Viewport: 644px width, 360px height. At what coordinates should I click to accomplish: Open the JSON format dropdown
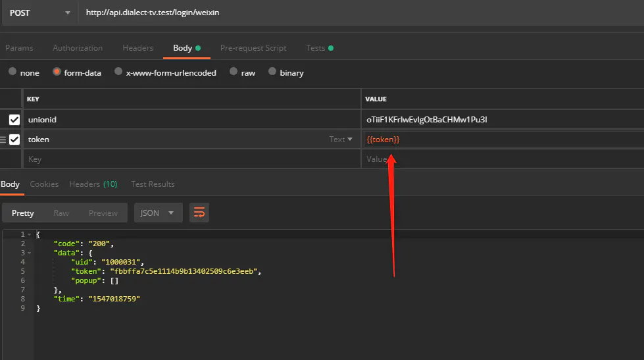pyautogui.click(x=158, y=213)
